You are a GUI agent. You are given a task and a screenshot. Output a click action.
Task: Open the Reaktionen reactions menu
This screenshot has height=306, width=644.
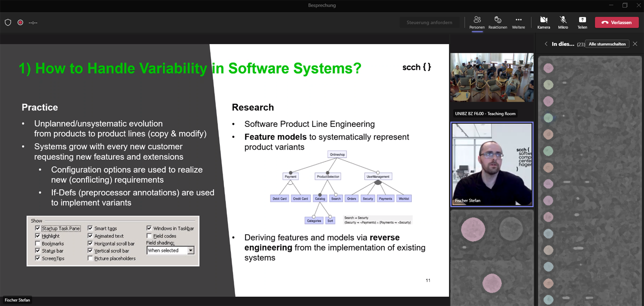coord(498,22)
